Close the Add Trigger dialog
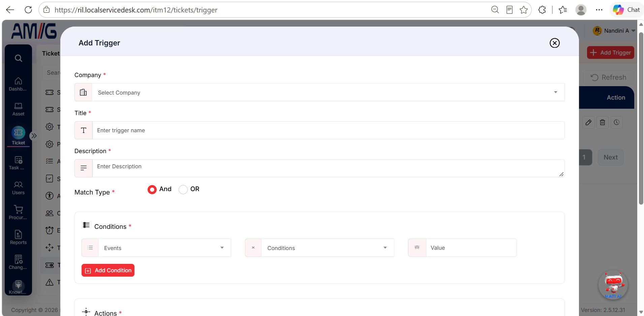Screen dimensions: 644x316 click(555, 43)
